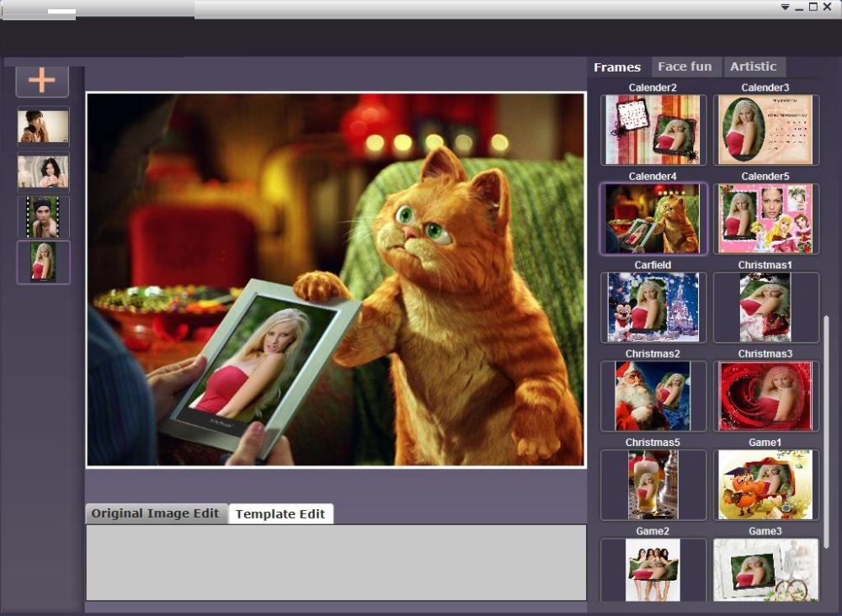Apply the Christmas2 Santa frame template
The height and width of the screenshot is (616, 842).
coord(653,396)
